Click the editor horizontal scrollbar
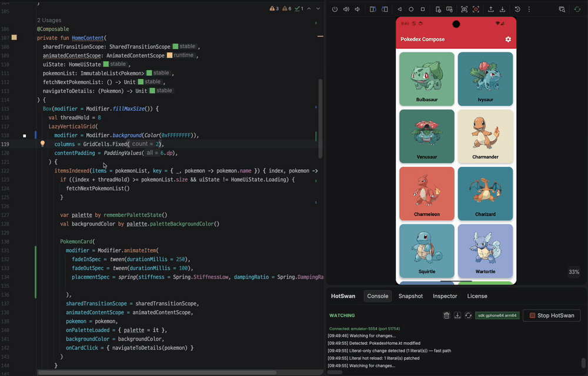Viewport: 588px width, 376px height. pos(157,372)
